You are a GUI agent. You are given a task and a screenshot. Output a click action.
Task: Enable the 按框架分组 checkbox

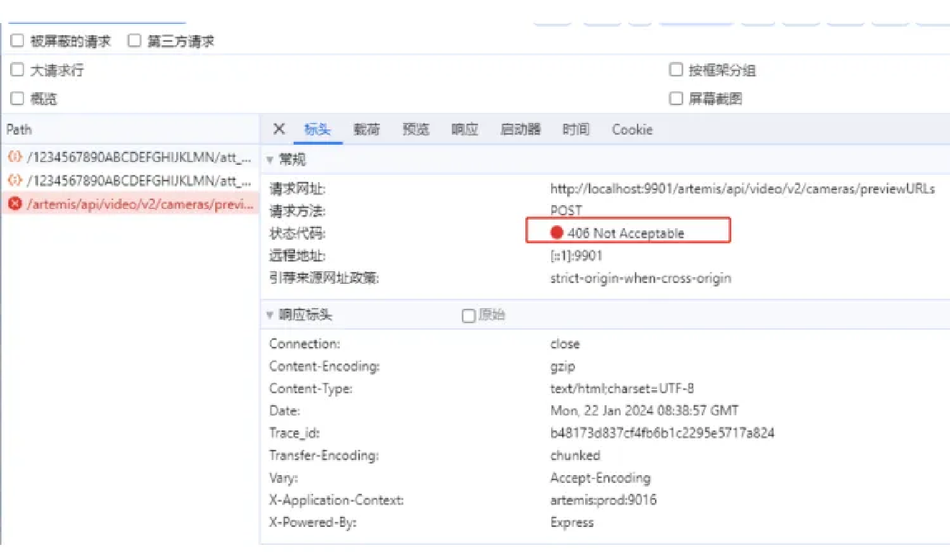[x=676, y=71]
